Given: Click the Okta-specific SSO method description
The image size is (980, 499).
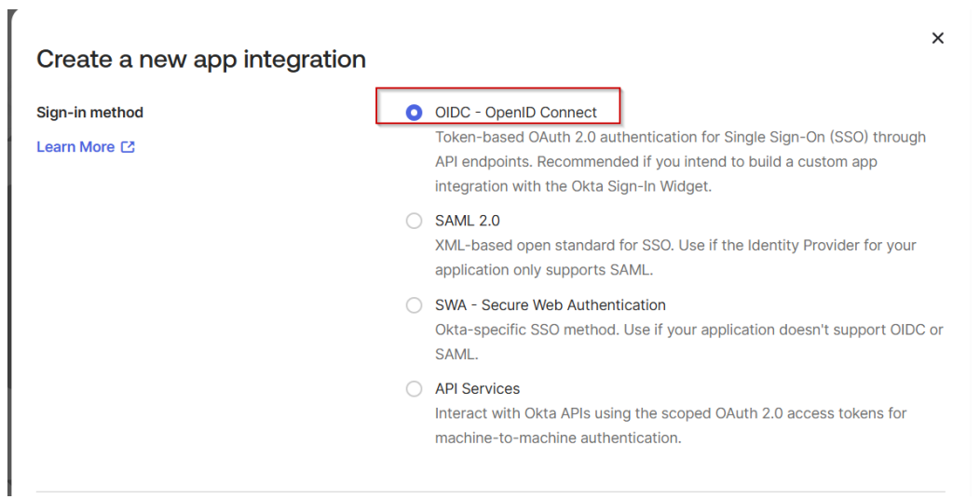Looking at the screenshot, I should pyautogui.click(x=688, y=330).
